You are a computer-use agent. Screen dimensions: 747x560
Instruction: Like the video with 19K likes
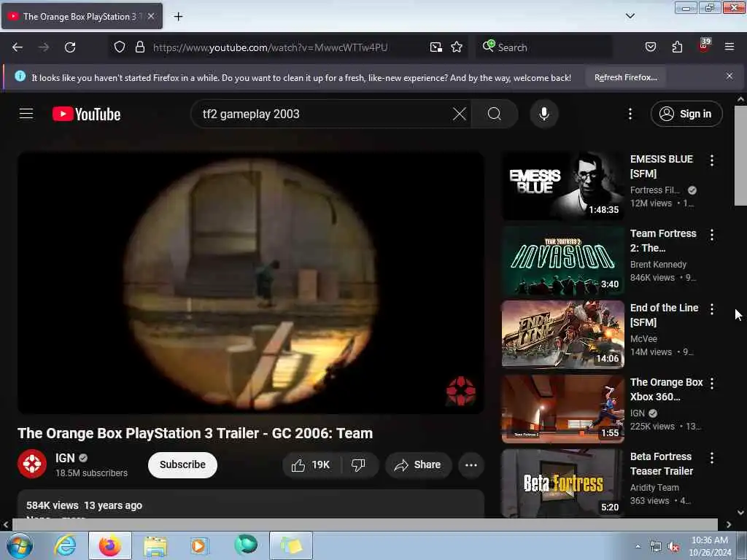(x=311, y=464)
